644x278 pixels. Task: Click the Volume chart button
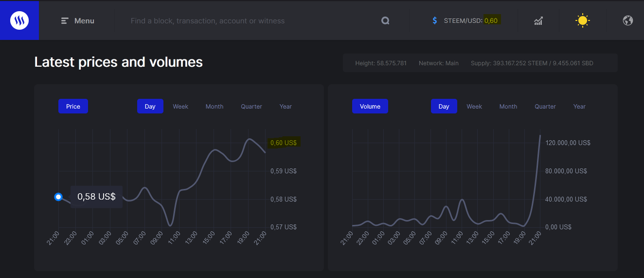pos(370,107)
